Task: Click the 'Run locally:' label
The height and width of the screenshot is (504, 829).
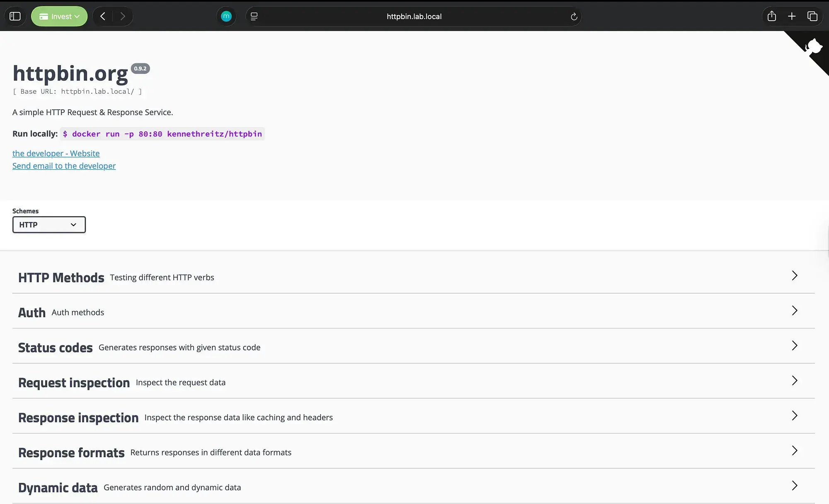Action: click(35, 134)
